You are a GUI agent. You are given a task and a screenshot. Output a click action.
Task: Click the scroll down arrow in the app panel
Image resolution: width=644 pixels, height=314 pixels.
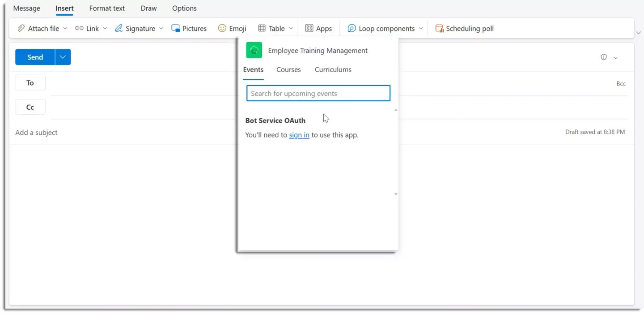[x=396, y=194]
